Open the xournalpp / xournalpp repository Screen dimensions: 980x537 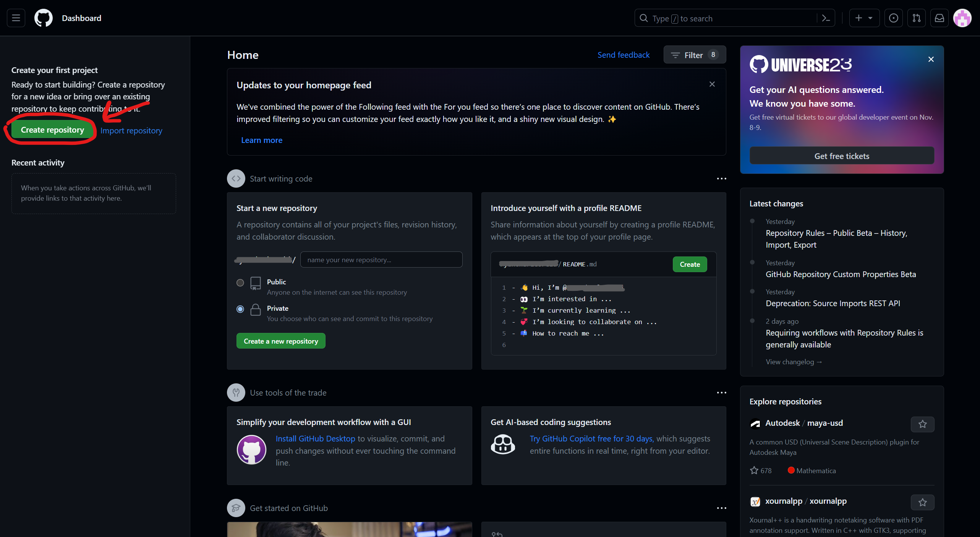(x=806, y=501)
